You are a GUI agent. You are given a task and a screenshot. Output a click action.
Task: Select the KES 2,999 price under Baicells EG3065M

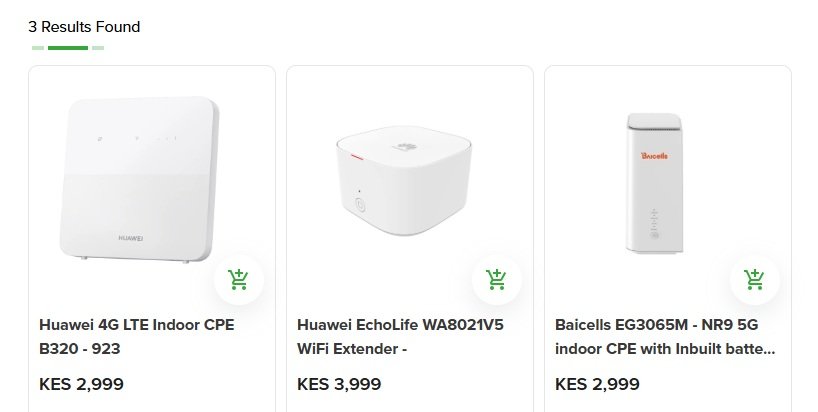click(x=597, y=384)
